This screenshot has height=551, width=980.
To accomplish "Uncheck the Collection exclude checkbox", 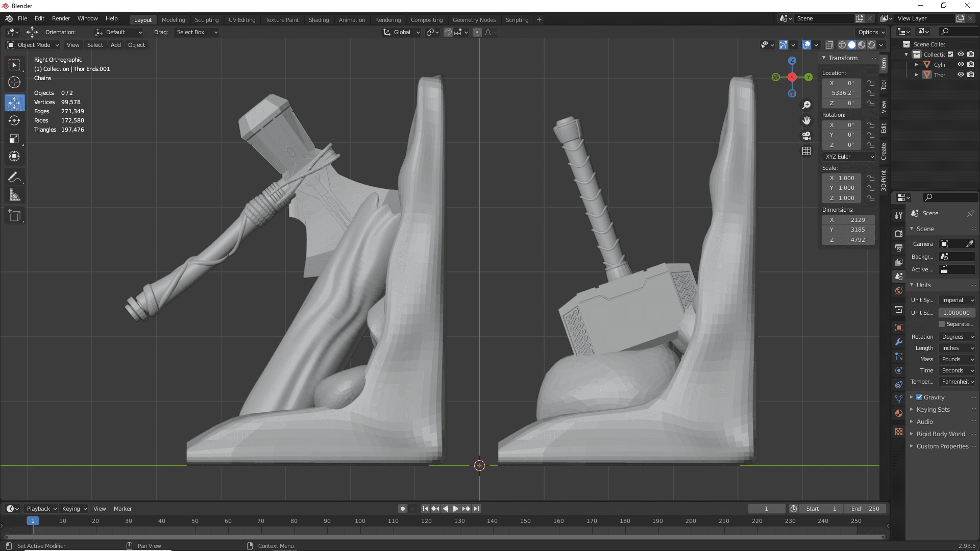I will point(950,54).
